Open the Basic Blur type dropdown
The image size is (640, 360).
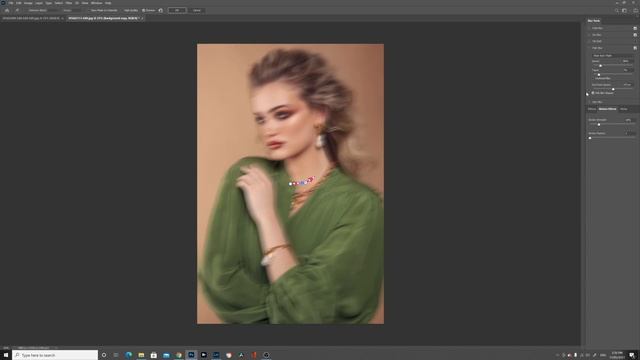click(612, 56)
